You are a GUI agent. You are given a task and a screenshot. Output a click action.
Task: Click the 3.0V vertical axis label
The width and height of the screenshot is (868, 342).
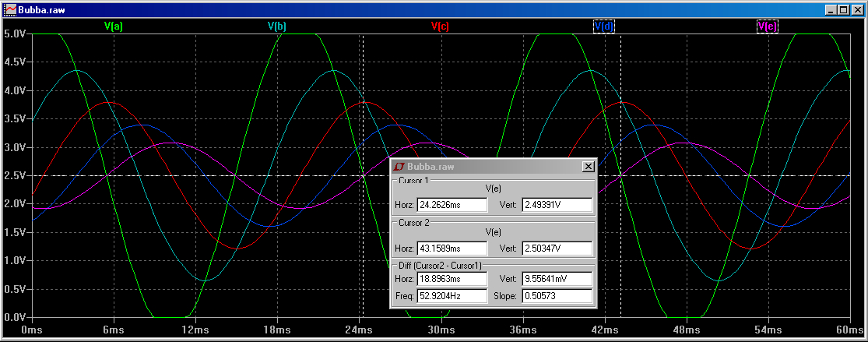click(16, 147)
